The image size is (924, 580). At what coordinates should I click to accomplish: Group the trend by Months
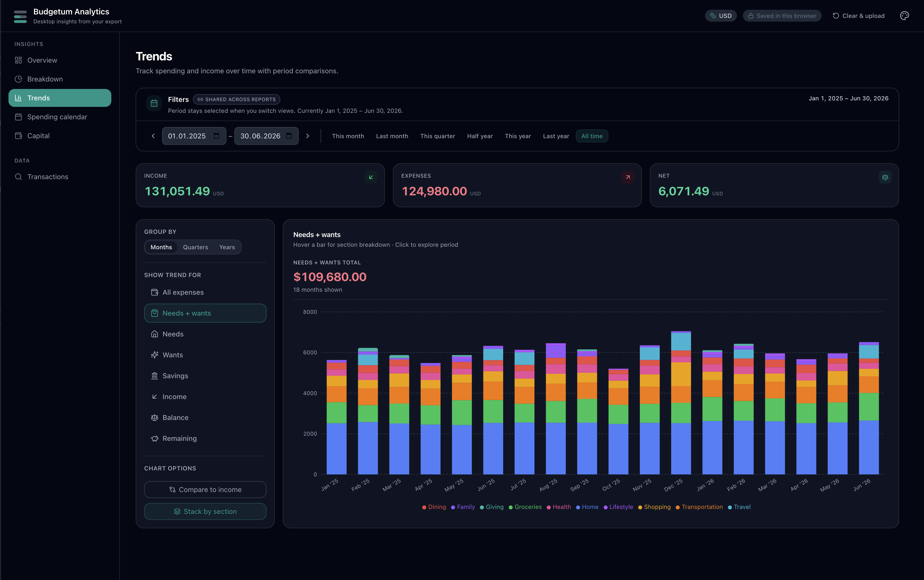pos(161,247)
